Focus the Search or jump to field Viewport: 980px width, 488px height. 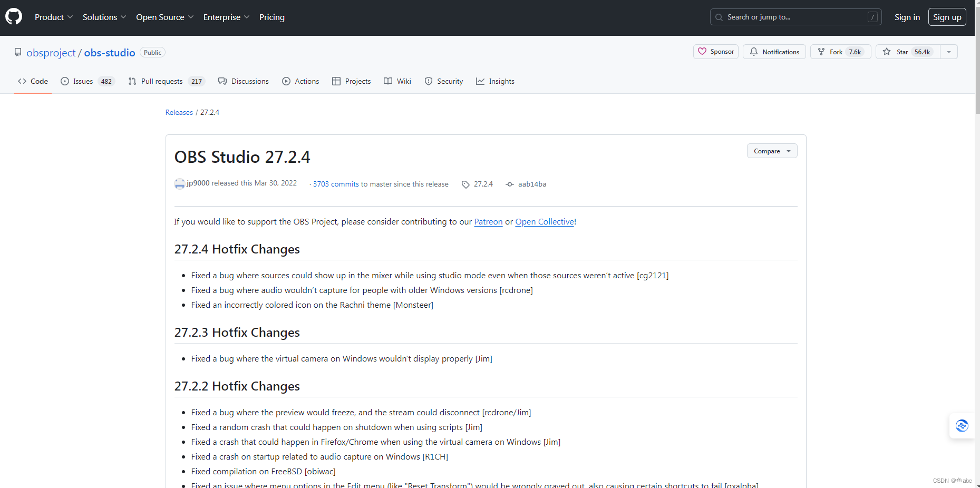point(795,17)
